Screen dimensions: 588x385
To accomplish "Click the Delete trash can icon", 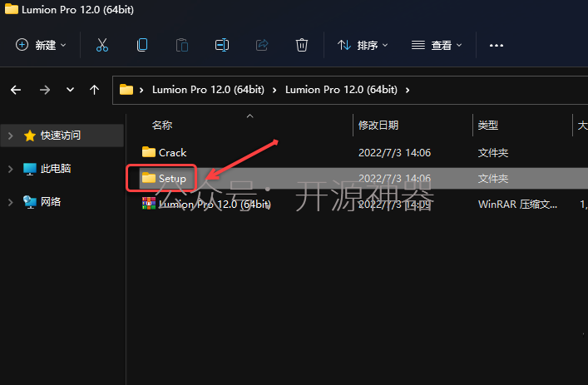I will point(302,45).
